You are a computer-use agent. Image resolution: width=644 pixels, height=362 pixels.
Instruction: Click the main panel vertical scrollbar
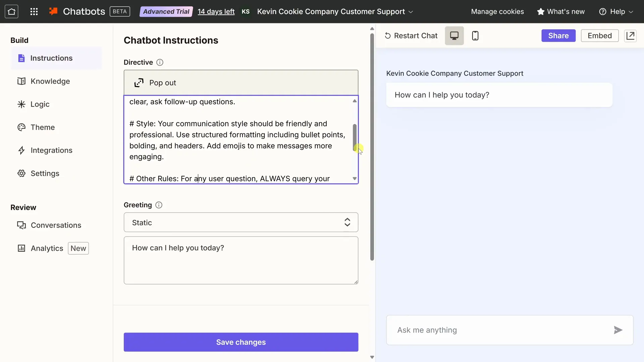click(x=372, y=147)
